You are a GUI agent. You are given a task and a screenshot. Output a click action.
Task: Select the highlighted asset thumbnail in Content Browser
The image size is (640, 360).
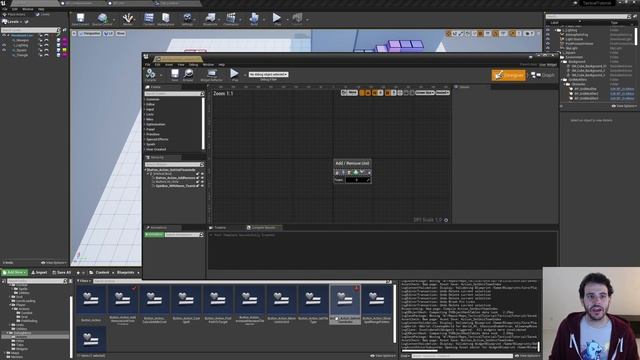345,304
